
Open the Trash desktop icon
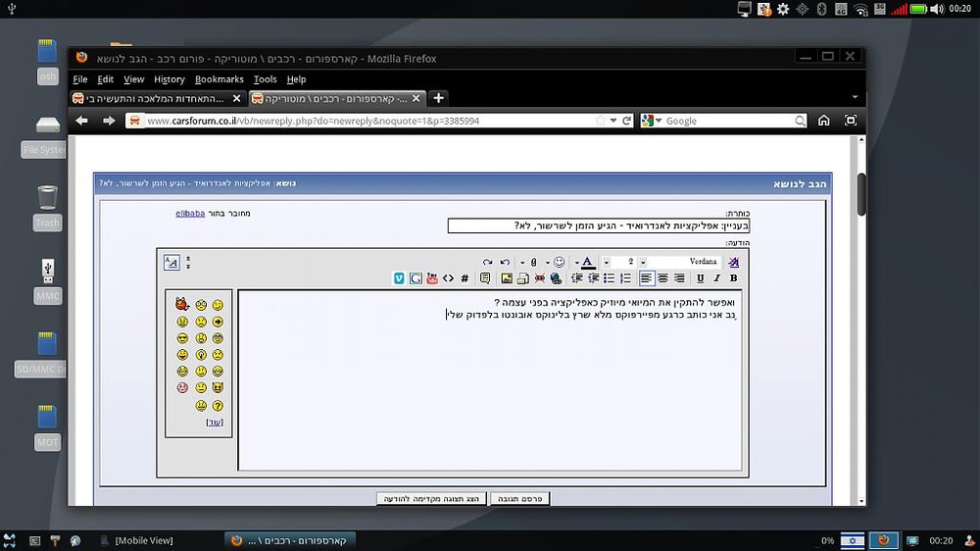pos(47,208)
